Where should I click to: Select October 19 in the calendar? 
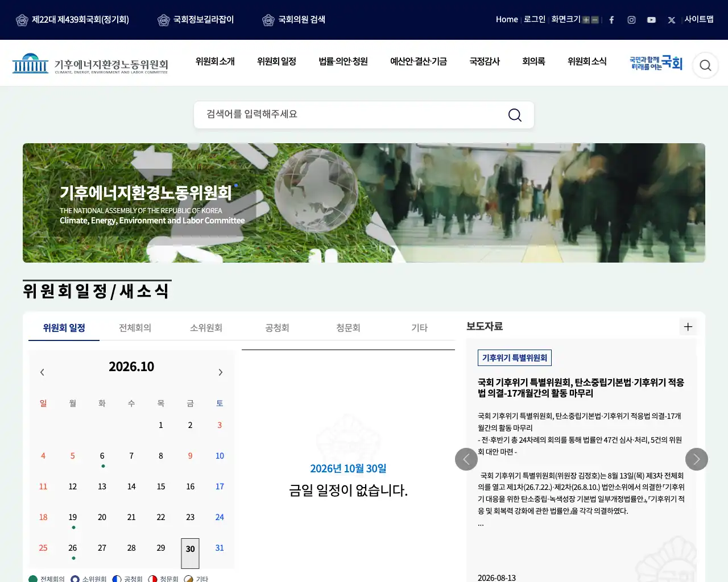tap(73, 517)
